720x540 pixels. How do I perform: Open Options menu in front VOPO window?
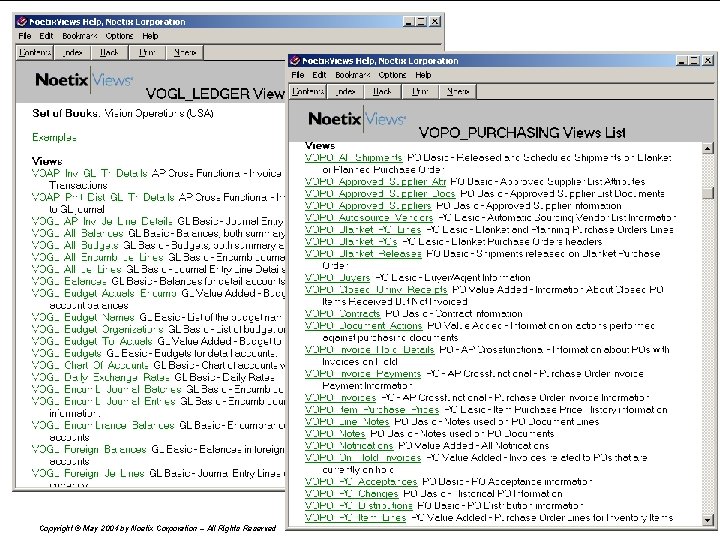click(392, 75)
